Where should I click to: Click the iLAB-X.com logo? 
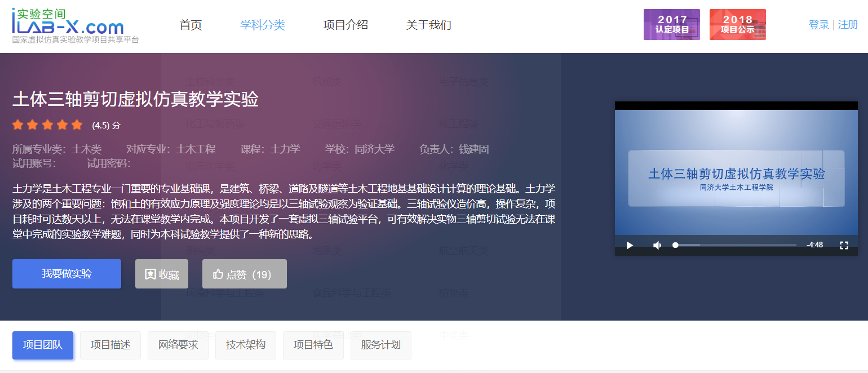pyautogui.click(x=68, y=24)
